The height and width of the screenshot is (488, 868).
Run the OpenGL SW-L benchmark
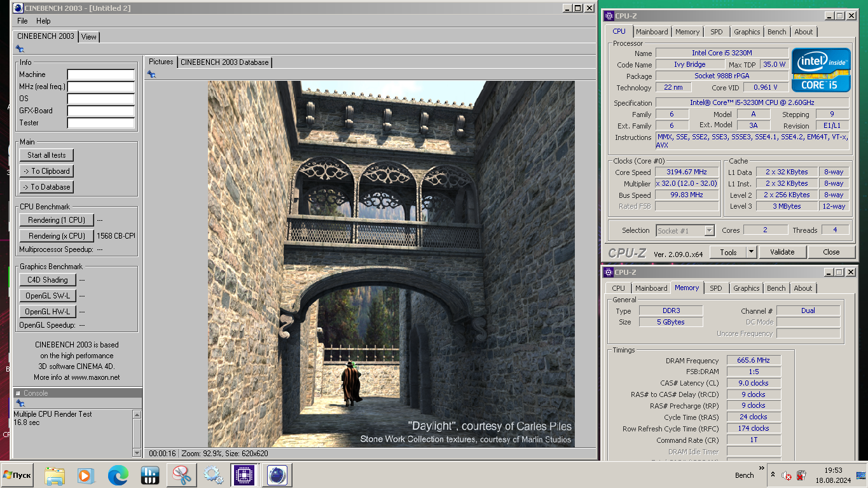(x=48, y=296)
